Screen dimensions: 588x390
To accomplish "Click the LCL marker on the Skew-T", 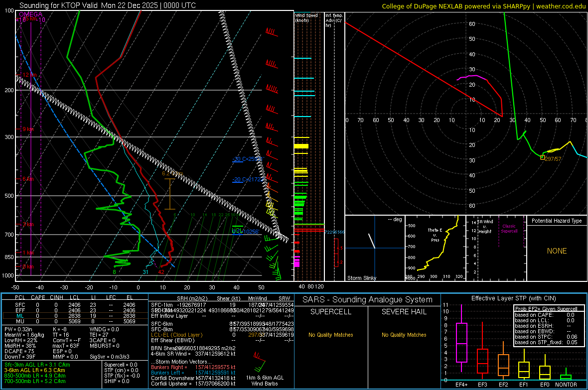I will click(x=237, y=230).
